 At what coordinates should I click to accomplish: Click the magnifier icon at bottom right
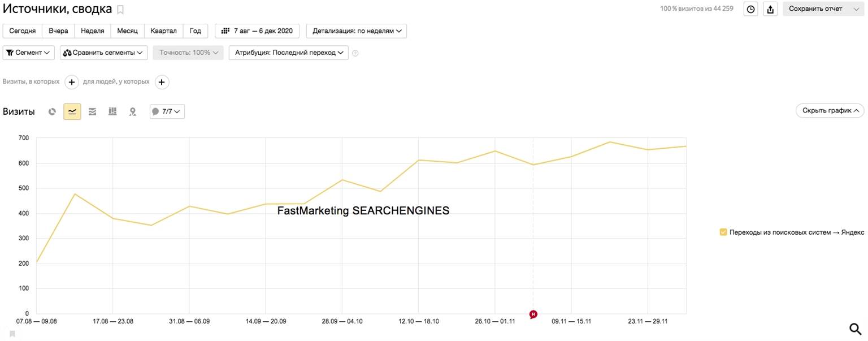click(856, 329)
